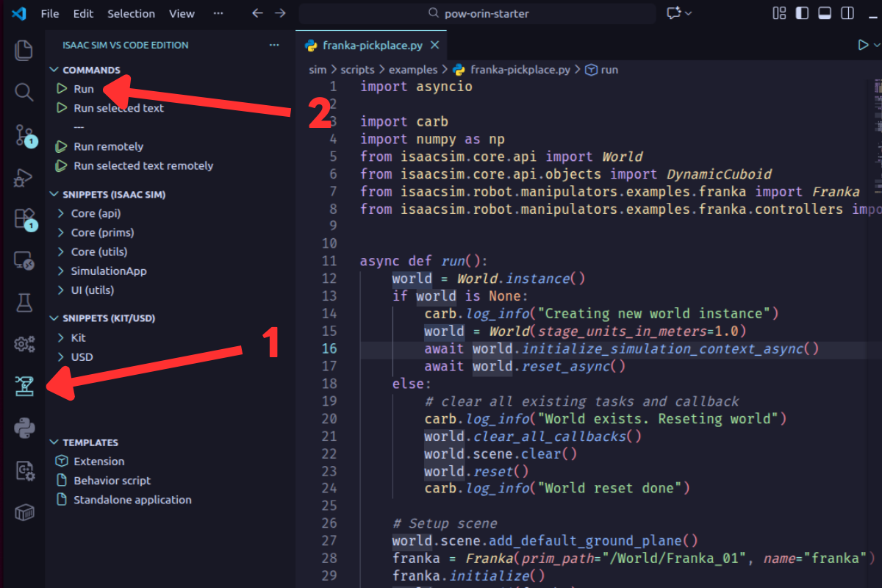Image resolution: width=882 pixels, height=588 pixels.
Task: Select the Isaac Sim robot arm activity bar icon
Action: coord(24,385)
